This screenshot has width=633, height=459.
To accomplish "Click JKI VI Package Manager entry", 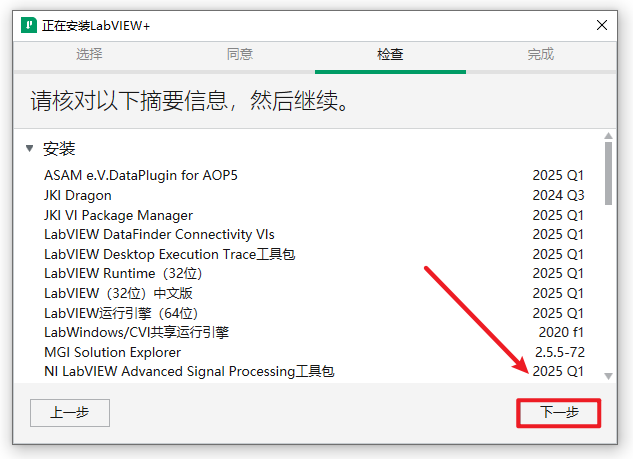I will 118,215.
